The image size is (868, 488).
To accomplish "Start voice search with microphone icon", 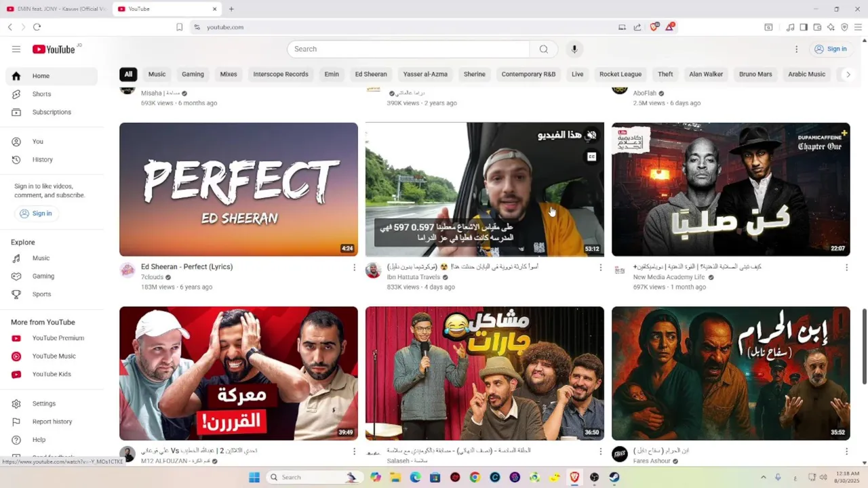I will (x=574, y=49).
